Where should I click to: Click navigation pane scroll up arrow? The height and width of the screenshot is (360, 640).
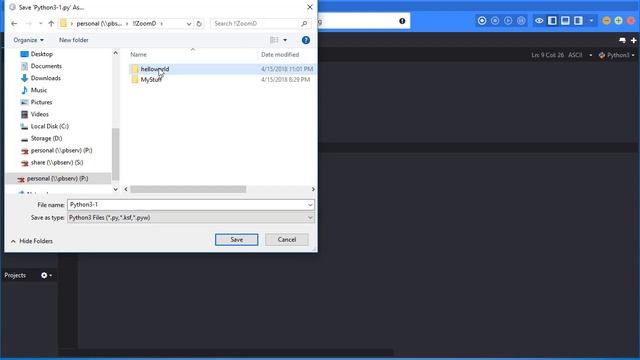click(116, 53)
